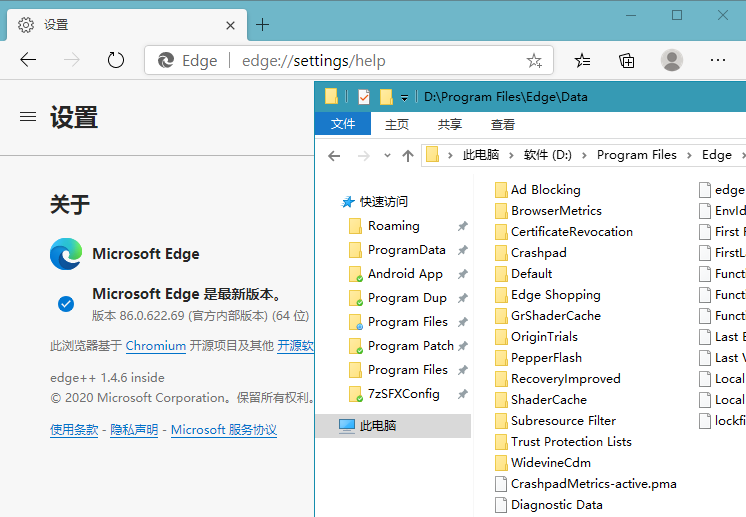Expand chevron after 软件 (D:) breadcrumb

click(584, 156)
